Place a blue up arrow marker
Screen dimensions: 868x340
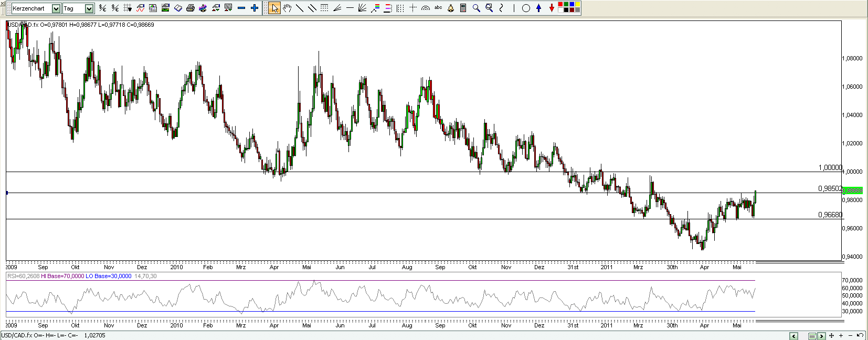[538, 8]
